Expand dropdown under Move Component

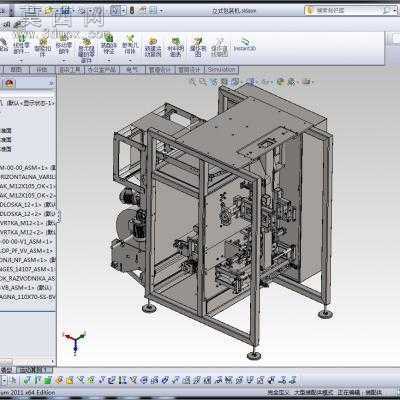pyautogui.click(x=64, y=61)
